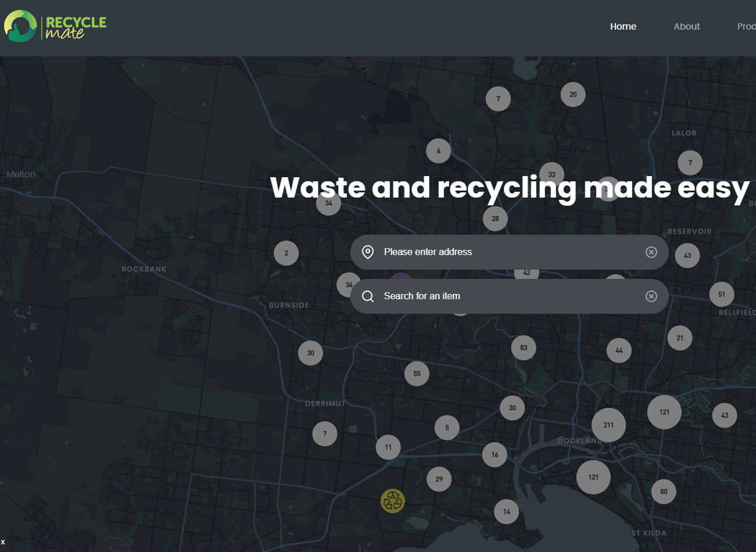756x552 pixels.
Task: Open the map cluster labeled 211
Action: click(608, 425)
